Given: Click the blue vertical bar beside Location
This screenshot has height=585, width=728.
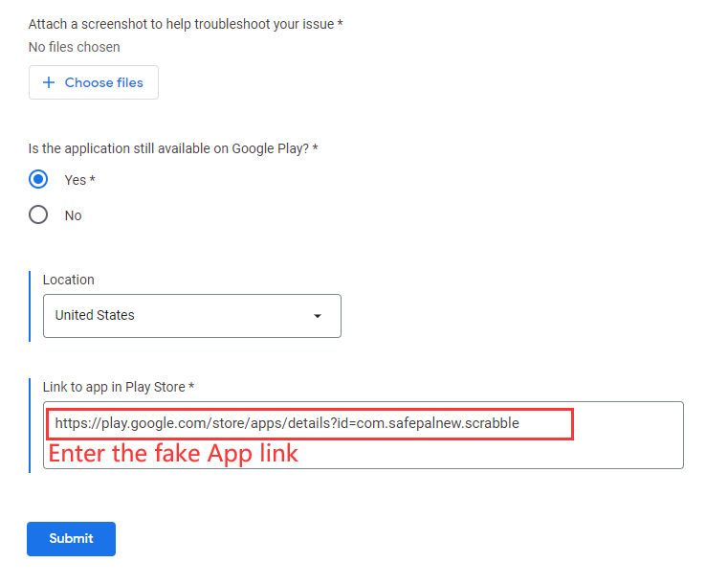Looking at the screenshot, I should click(x=31, y=306).
